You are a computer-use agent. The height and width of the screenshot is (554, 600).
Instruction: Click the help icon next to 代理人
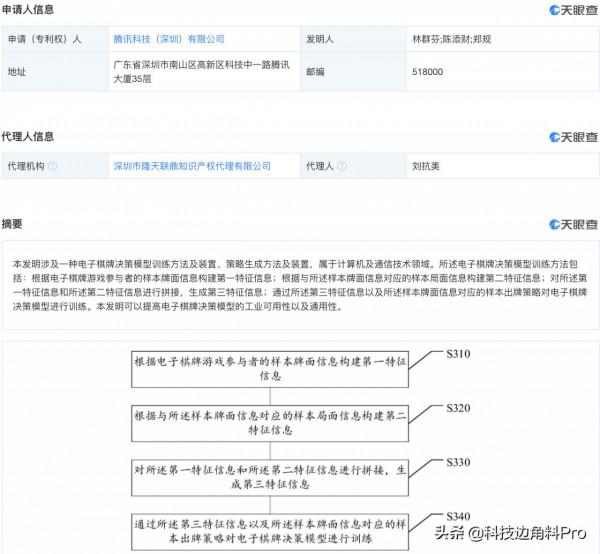coord(342,166)
